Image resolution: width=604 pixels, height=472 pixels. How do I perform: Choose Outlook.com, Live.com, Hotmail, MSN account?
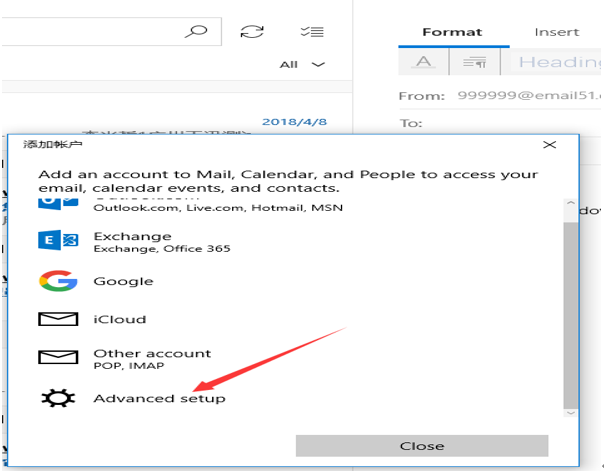click(x=218, y=208)
